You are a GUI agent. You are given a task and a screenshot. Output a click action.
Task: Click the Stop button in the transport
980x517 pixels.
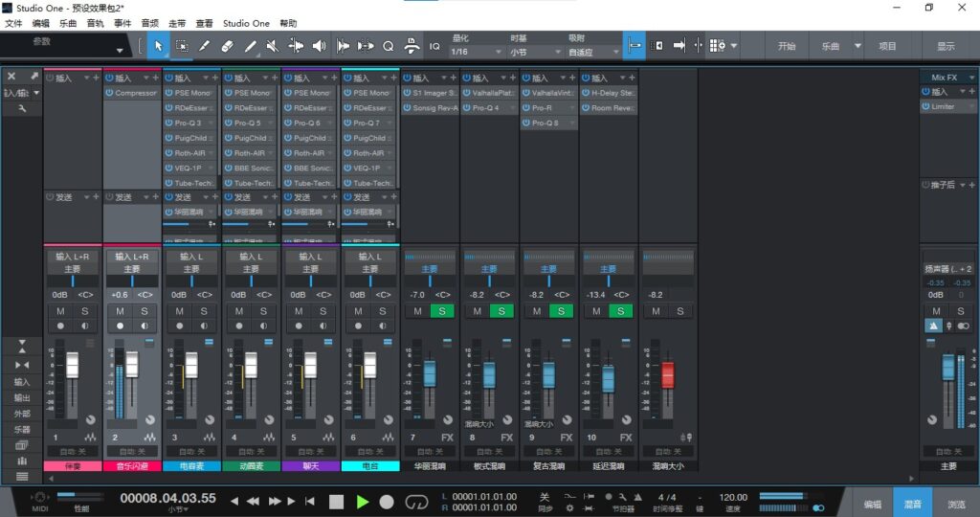(x=336, y=501)
